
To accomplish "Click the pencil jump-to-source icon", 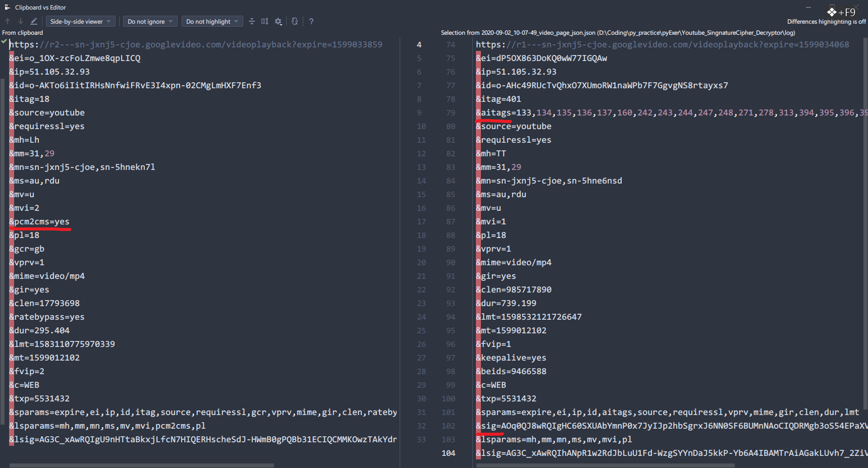I will (34, 21).
